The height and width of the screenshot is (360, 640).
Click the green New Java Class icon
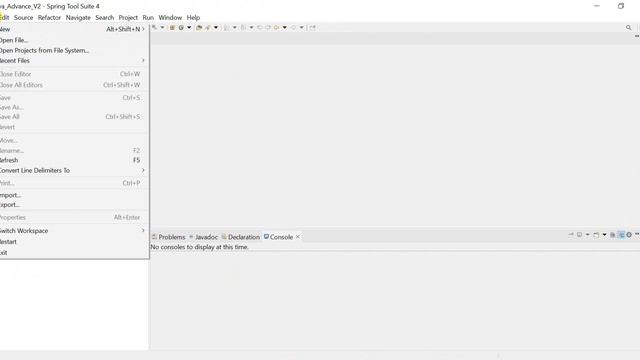coord(181,27)
